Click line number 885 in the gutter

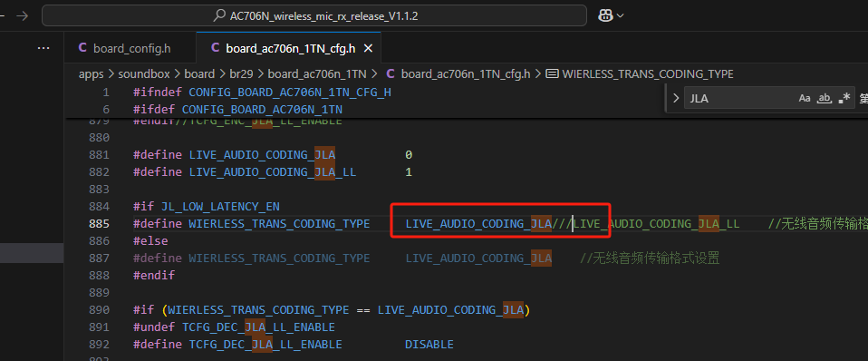[99, 223]
